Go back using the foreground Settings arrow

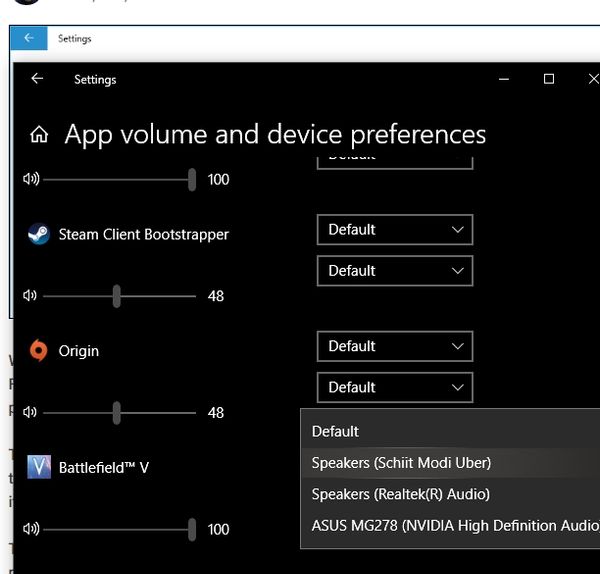coord(37,79)
